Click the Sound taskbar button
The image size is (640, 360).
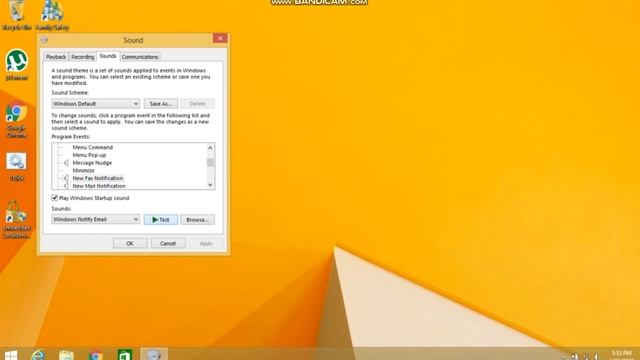pyautogui.click(x=154, y=354)
